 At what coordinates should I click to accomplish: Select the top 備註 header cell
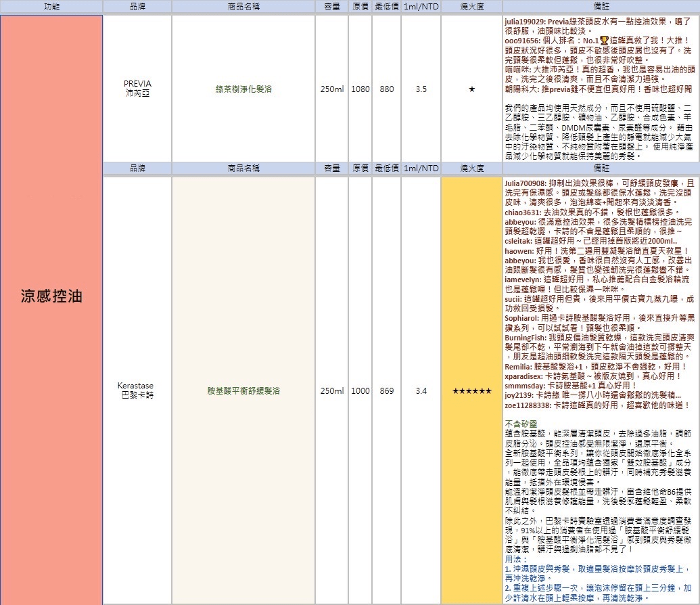coord(601,6)
